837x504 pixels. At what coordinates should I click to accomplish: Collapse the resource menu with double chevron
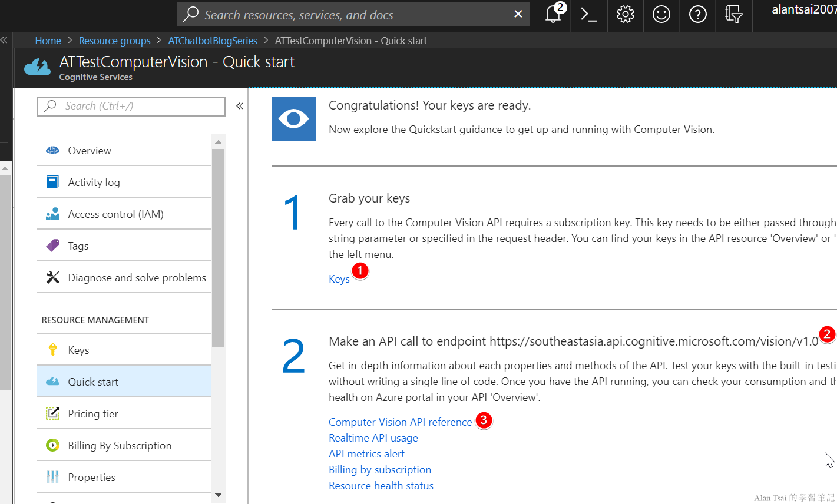[240, 106]
